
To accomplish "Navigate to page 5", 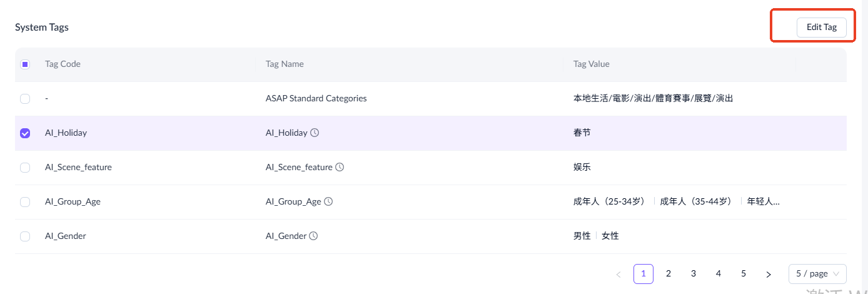I will point(744,274).
